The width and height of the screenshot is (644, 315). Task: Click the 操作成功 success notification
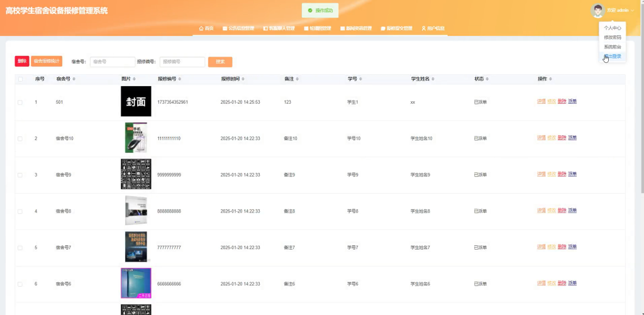pyautogui.click(x=320, y=10)
